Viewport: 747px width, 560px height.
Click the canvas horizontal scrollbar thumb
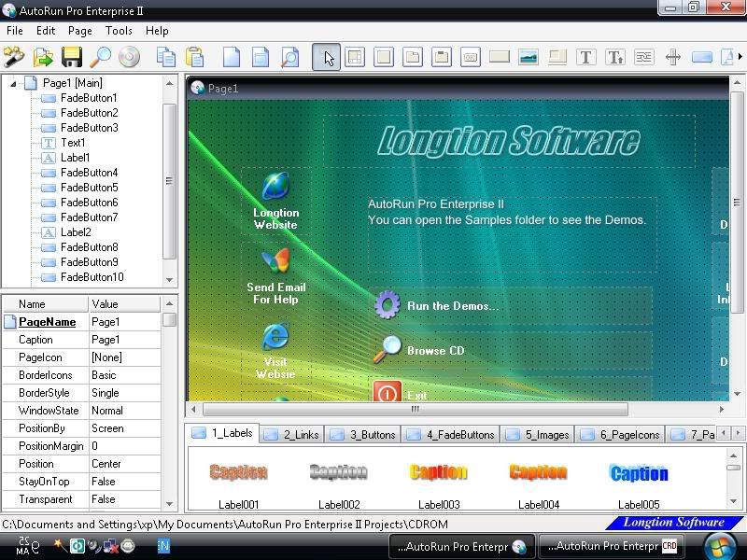[415, 409]
